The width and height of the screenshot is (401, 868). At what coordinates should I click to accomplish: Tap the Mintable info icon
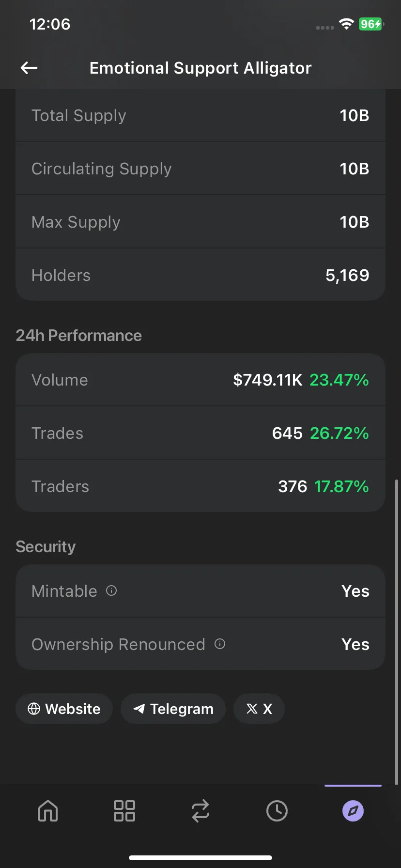[x=111, y=590]
